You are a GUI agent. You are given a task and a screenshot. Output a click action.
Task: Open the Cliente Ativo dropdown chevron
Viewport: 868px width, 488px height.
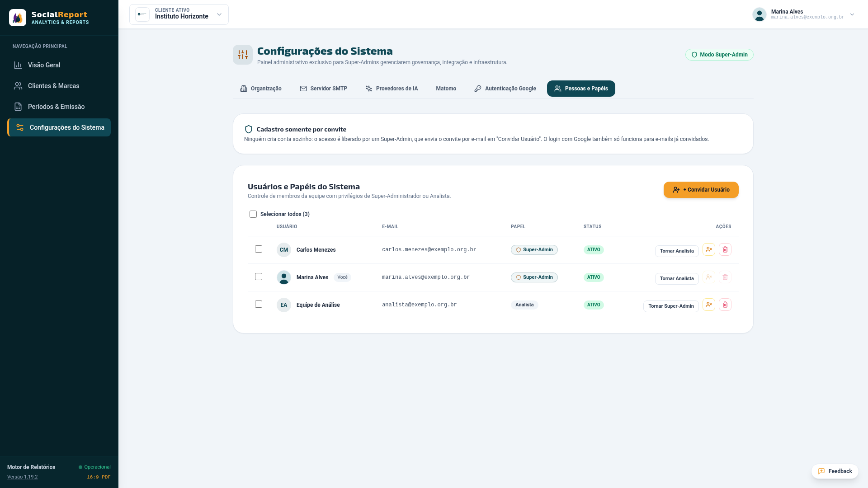[219, 14]
